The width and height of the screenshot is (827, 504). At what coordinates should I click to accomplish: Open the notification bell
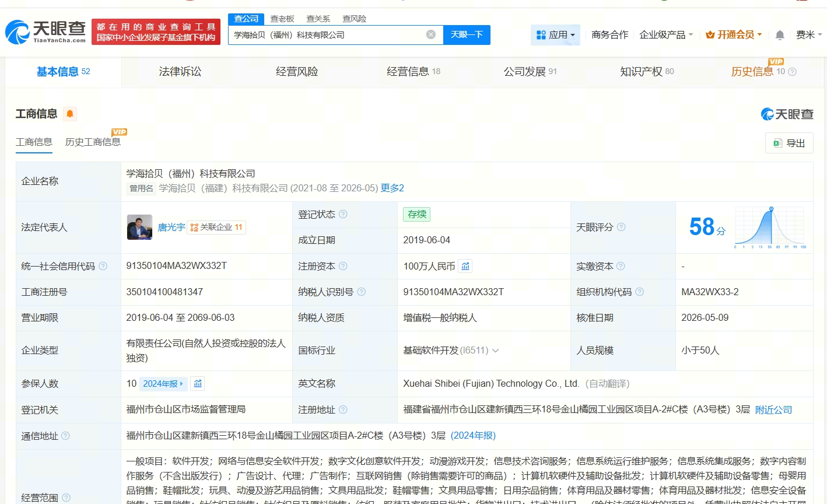tap(780, 35)
